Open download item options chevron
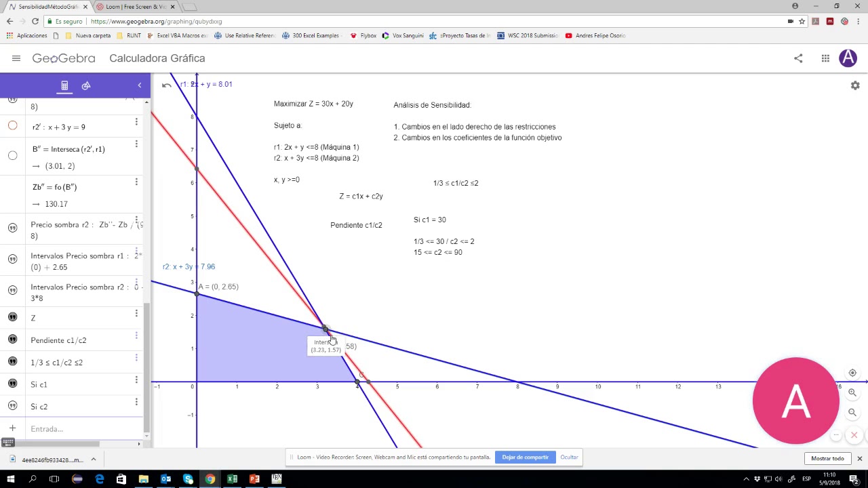This screenshot has height=488, width=868. click(94, 460)
